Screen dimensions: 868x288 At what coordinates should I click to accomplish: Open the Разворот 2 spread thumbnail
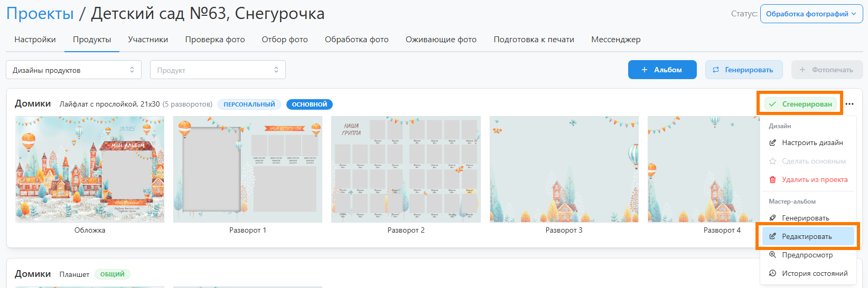coord(406,169)
